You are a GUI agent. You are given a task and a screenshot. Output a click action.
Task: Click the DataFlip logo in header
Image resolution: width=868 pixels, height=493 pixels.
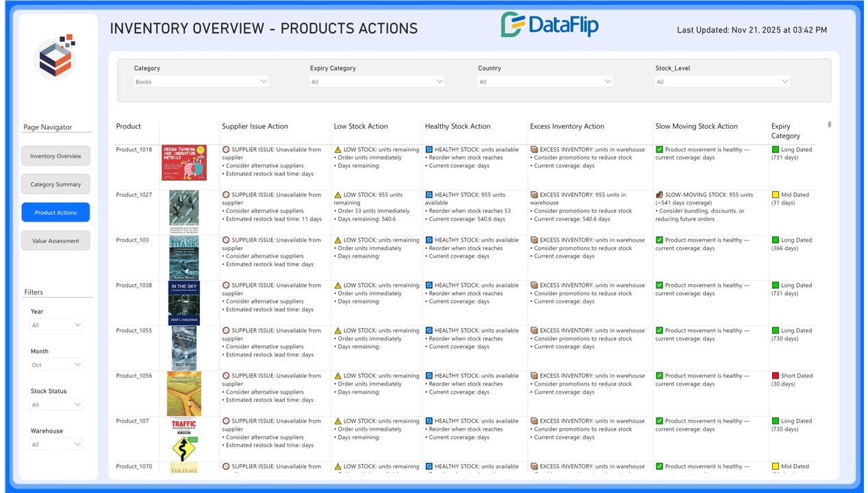point(550,25)
